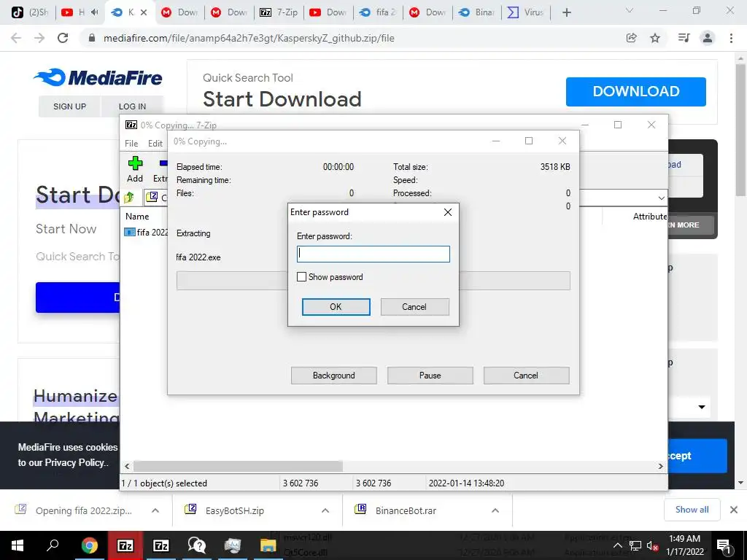Click second 7-Zip taskbar icon
Image resolution: width=747 pixels, height=560 pixels.
click(x=160, y=545)
